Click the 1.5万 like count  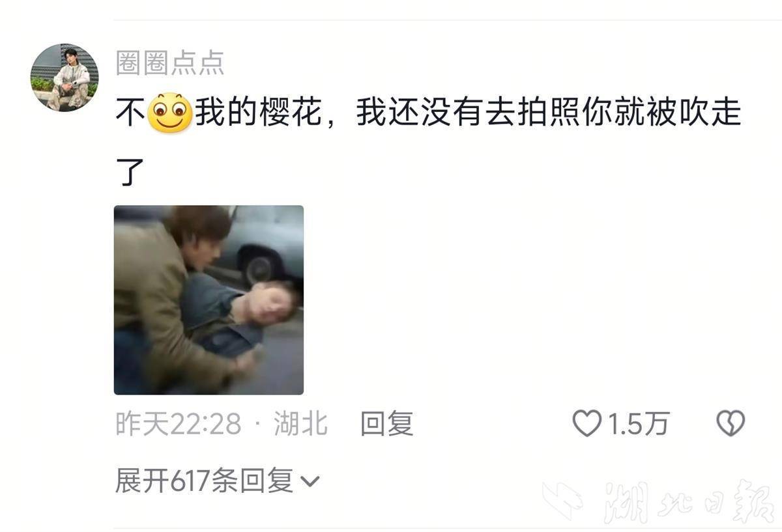click(638, 425)
